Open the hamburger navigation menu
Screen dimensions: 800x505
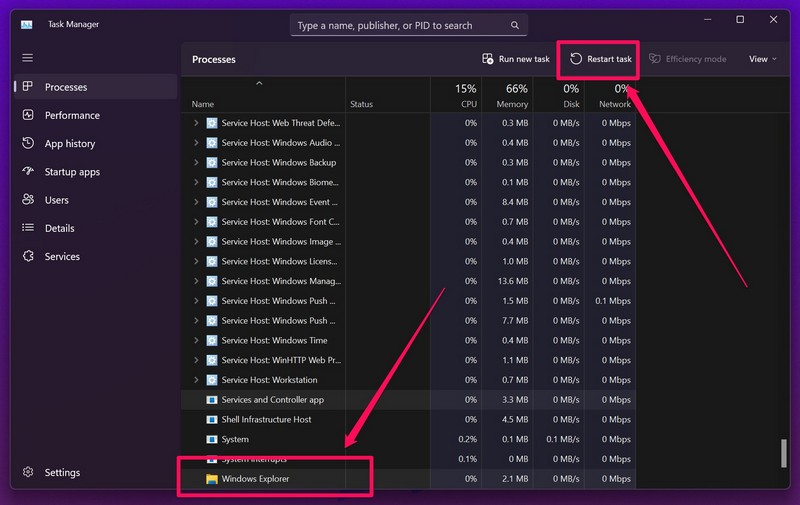(27, 58)
